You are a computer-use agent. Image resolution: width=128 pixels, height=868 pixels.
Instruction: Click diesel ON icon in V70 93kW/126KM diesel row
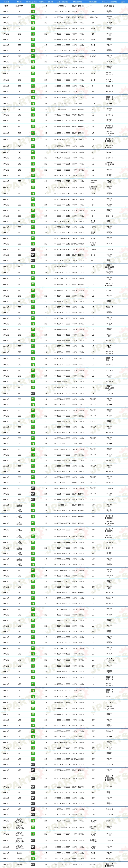coord(33,787)
